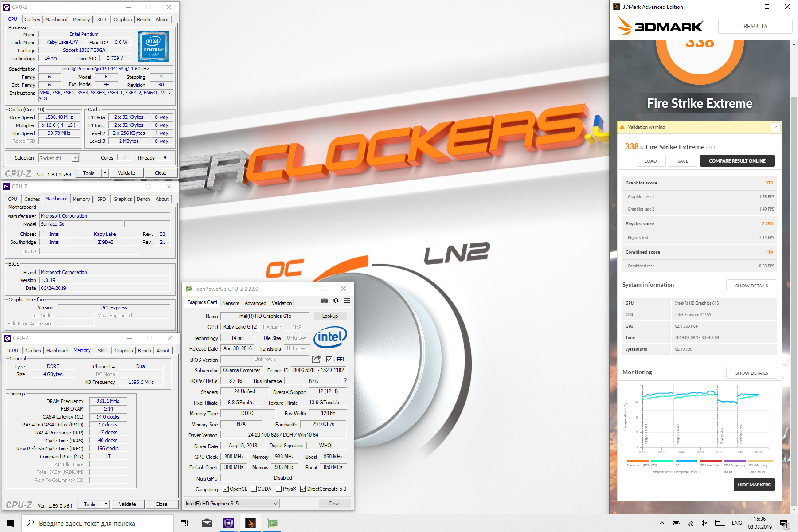Click the Frame rate (FPS) orange legend swatch
The width and height of the screenshot is (798, 532).
(638, 462)
